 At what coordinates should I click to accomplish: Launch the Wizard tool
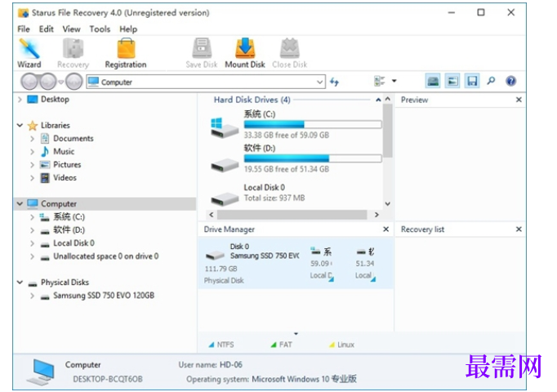pyautogui.click(x=29, y=53)
